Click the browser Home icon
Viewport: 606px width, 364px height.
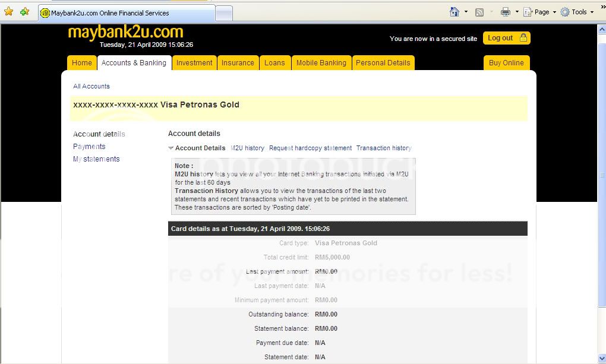point(454,12)
